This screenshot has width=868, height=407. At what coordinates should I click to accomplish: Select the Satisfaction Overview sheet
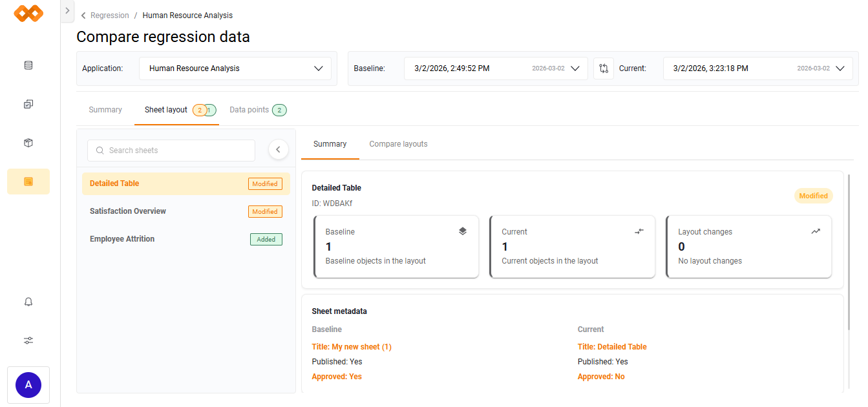click(x=128, y=211)
